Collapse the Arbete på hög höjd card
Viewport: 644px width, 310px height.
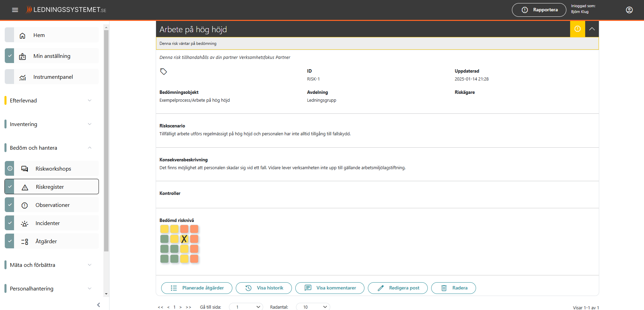(x=592, y=29)
